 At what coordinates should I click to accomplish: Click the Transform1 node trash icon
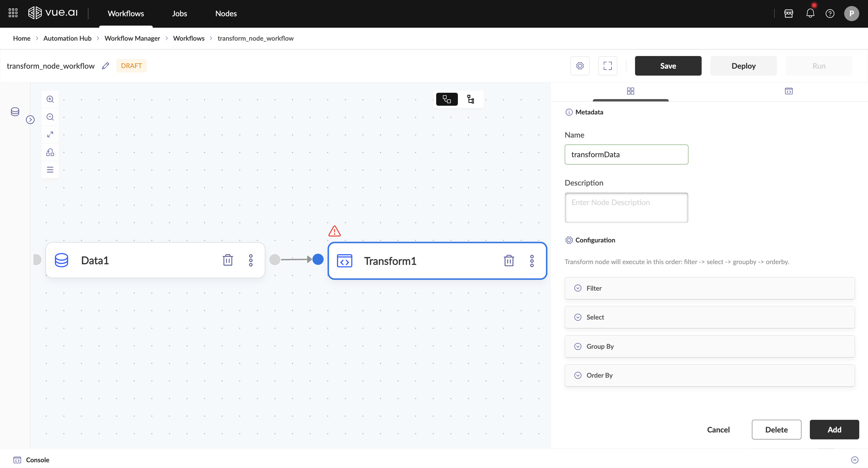coord(509,261)
